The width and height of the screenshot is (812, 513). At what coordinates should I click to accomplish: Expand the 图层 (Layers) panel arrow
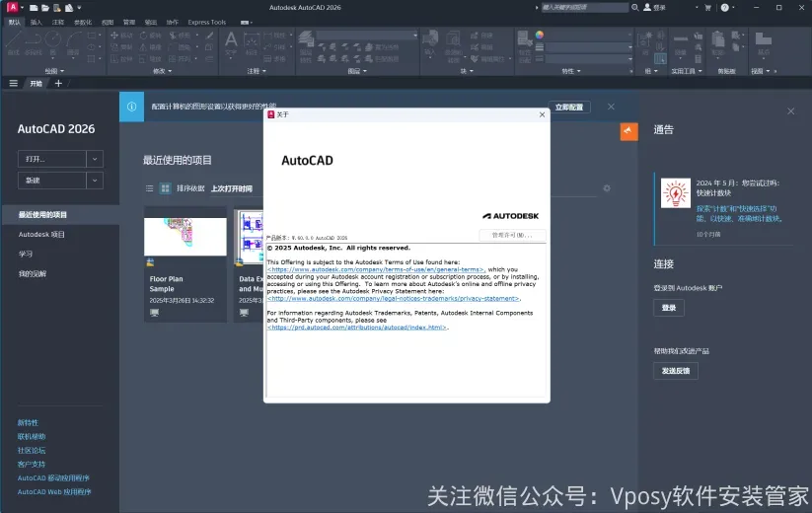coord(365,71)
